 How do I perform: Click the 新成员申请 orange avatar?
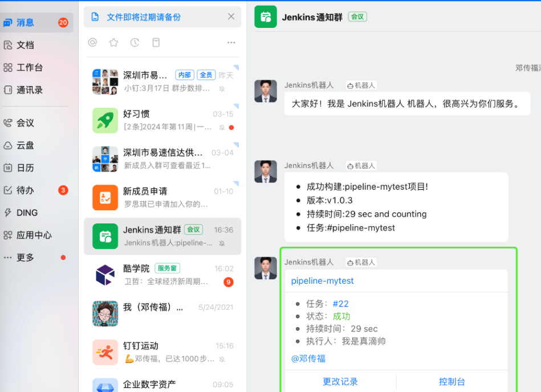(105, 198)
